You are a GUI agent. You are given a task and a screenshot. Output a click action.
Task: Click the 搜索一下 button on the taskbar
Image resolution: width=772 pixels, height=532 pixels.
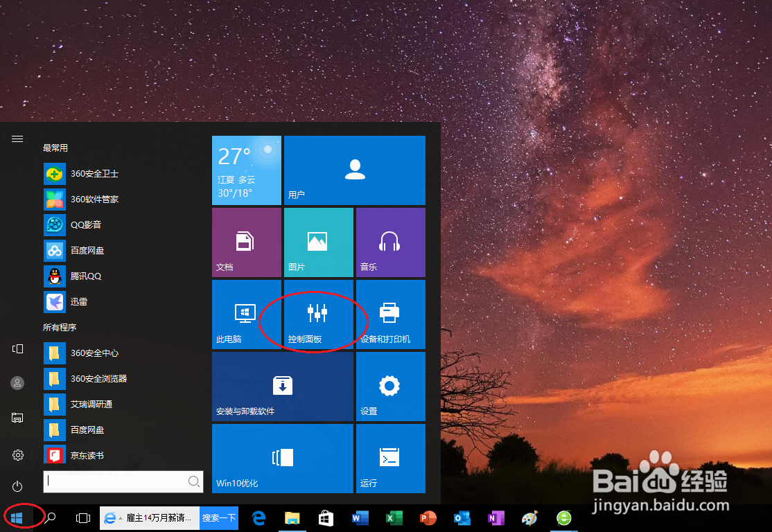click(218, 517)
